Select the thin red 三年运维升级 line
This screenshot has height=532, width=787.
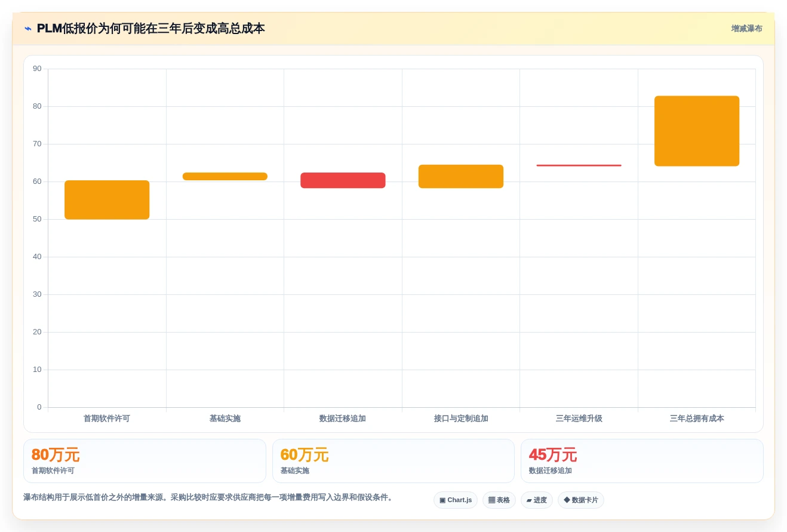[x=579, y=165]
